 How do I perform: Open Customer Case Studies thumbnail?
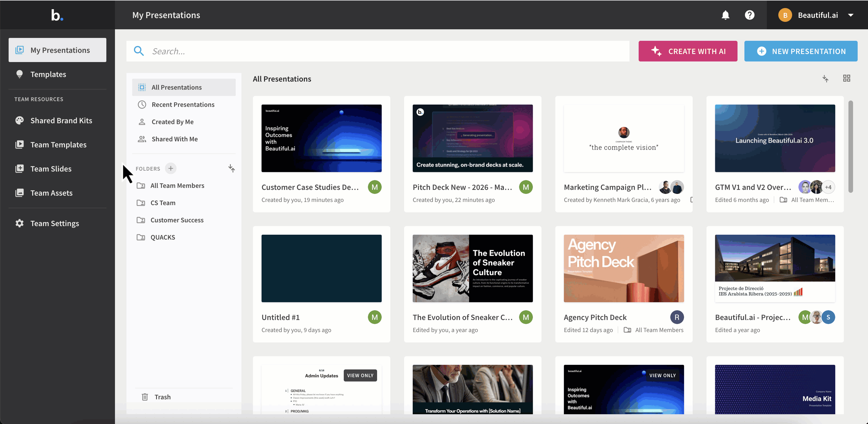pos(321,138)
